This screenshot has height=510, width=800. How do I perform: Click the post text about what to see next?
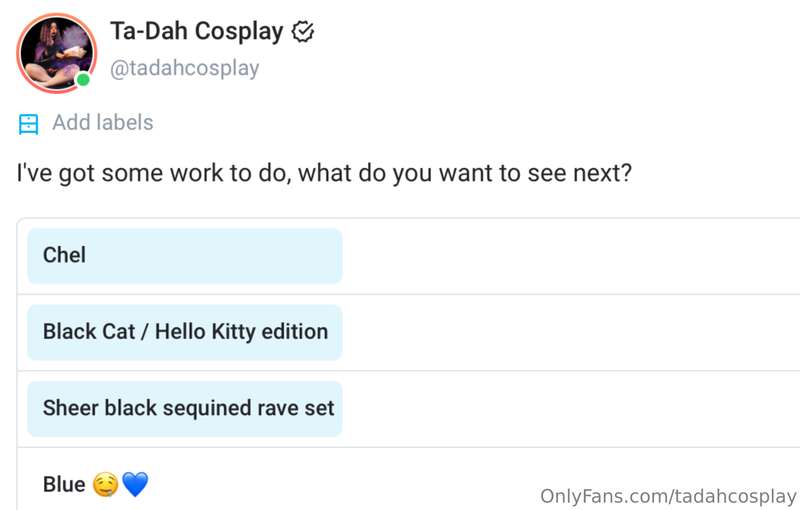[324, 173]
